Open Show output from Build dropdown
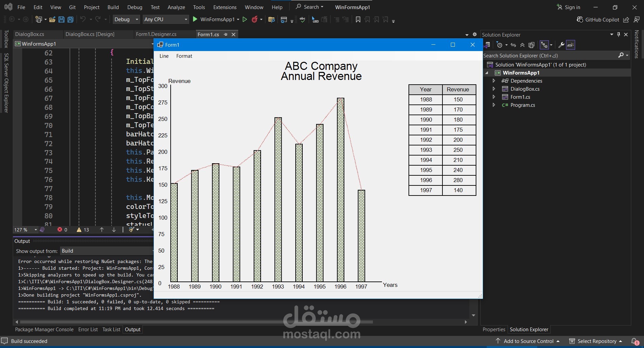This screenshot has height=348, width=644. click(107, 251)
